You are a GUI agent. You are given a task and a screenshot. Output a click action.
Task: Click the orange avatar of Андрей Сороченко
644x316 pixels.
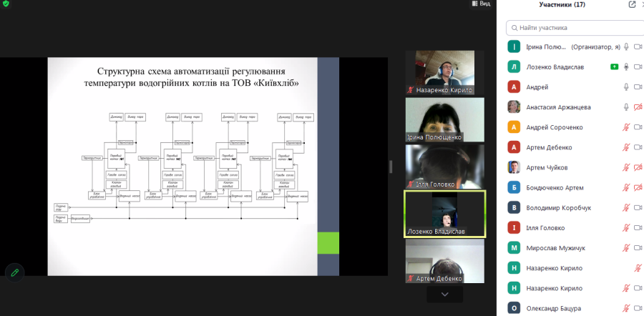pos(514,127)
